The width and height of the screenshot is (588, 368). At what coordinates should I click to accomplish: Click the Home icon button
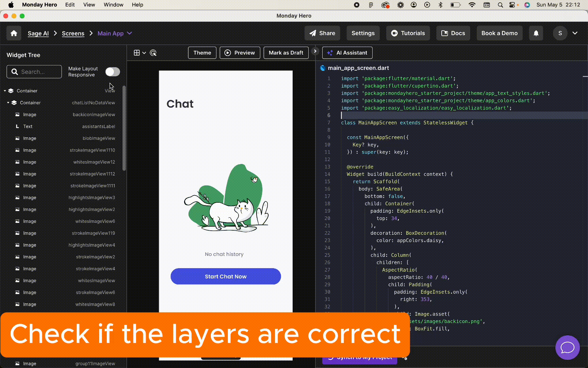[14, 33]
